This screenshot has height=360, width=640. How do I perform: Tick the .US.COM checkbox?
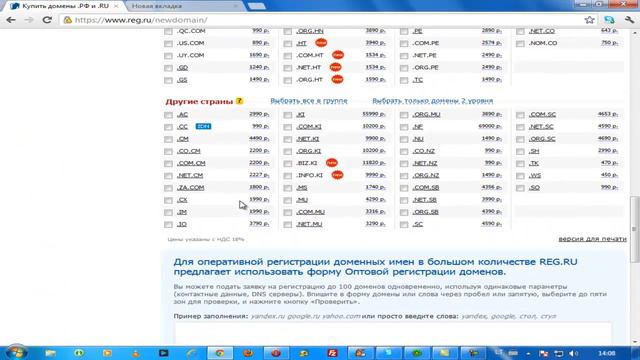point(168,43)
